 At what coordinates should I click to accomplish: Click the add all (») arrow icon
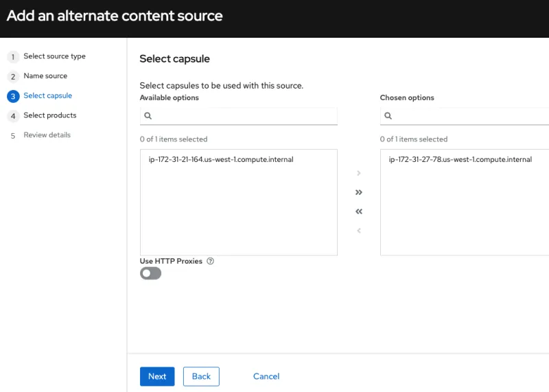[x=359, y=192]
